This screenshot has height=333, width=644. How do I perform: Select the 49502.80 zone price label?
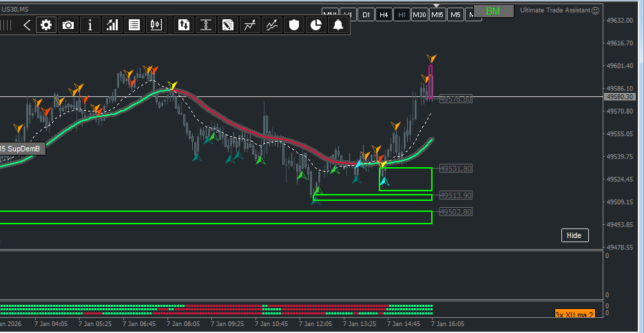[456, 212]
